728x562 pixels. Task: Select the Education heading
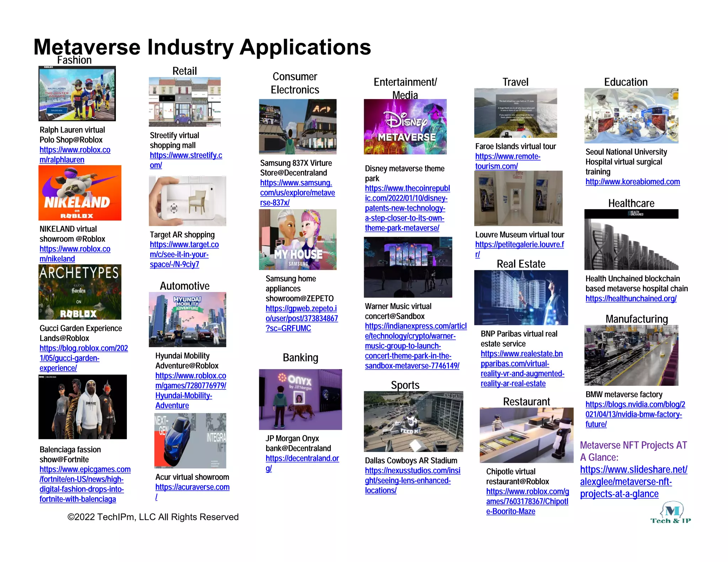point(626,82)
